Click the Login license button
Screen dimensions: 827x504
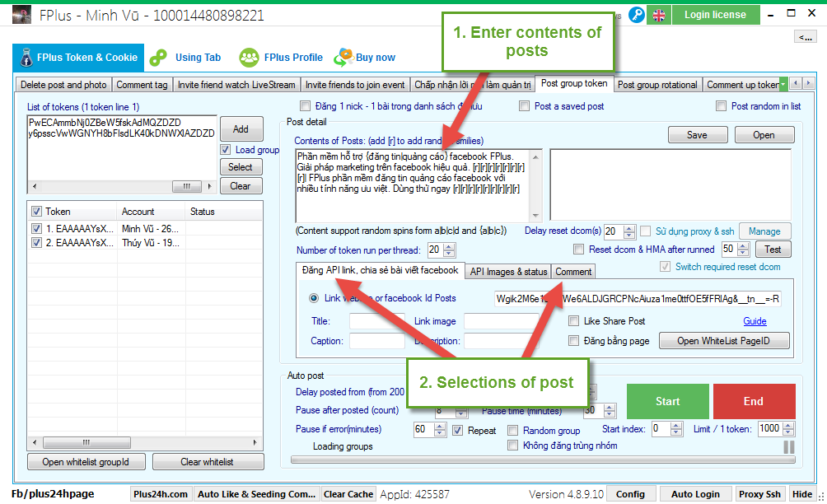point(715,15)
